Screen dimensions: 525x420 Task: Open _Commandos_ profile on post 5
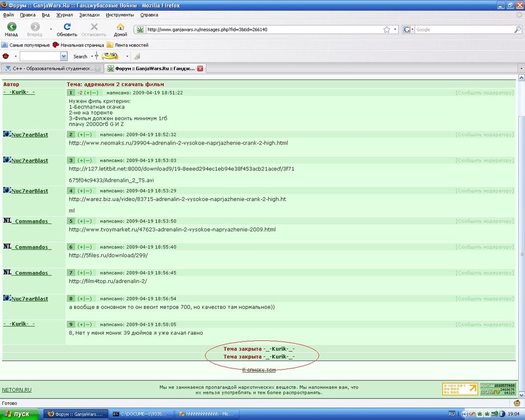[32, 221]
